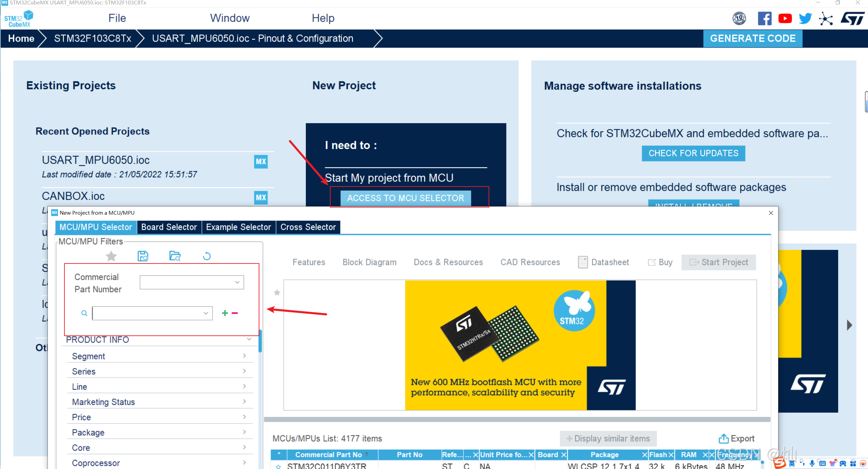This screenshot has width=868, height=469.
Task: Toggle the favorites star in MCU filters
Action: point(111,256)
